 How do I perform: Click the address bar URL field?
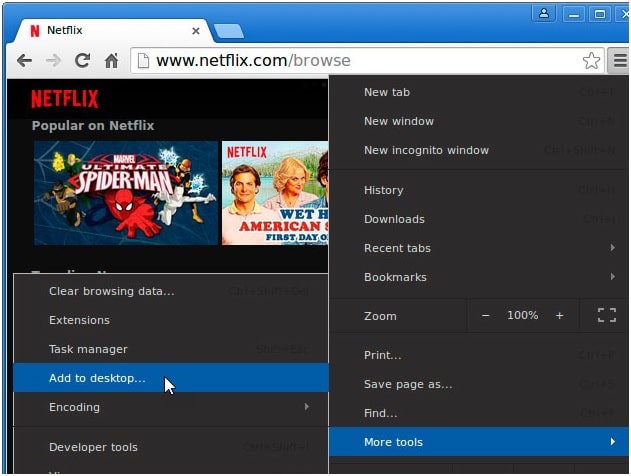pyautogui.click(x=366, y=61)
